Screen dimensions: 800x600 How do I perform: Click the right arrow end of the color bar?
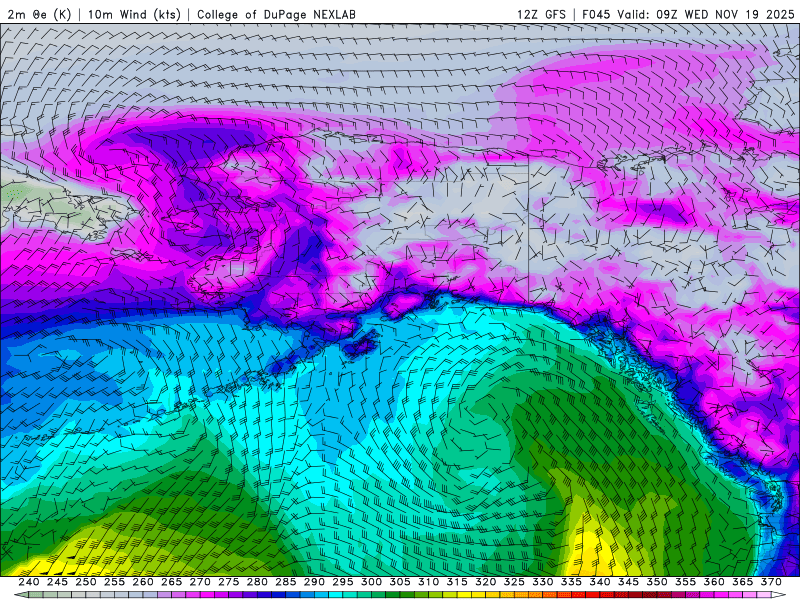click(779, 595)
